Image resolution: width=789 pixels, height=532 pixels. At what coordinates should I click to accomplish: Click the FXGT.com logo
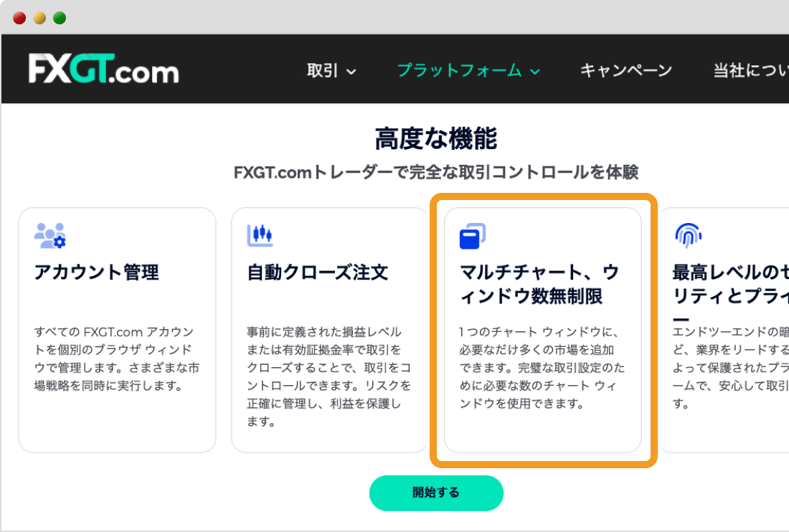point(103,70)
